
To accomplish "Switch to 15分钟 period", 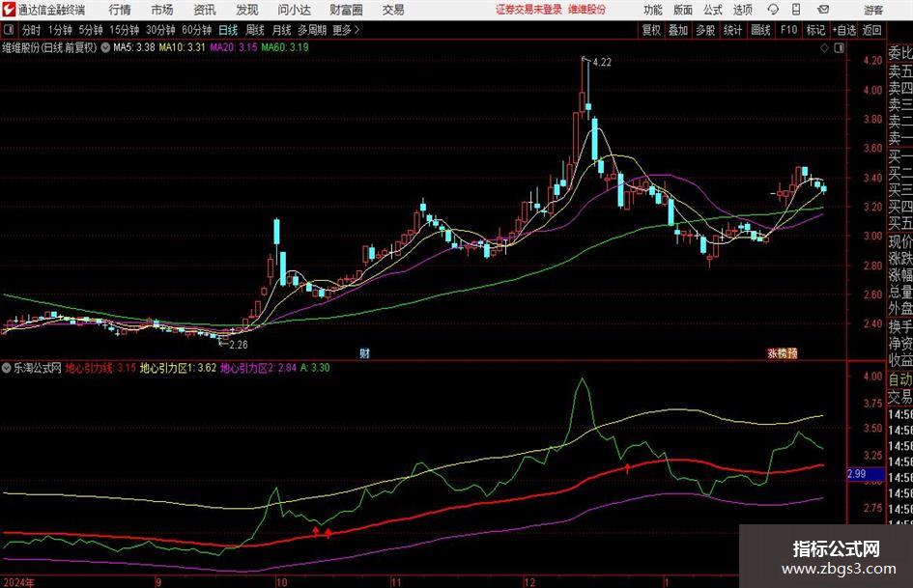I will (124, 30).
